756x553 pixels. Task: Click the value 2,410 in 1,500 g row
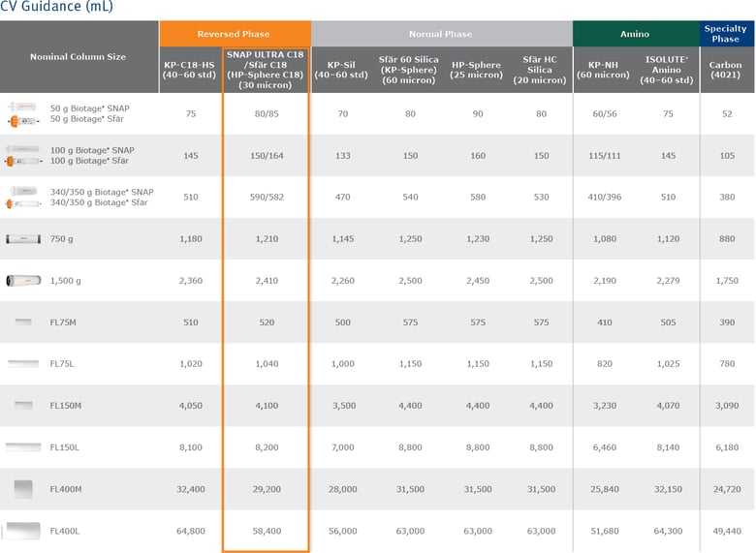coord(267,280)
